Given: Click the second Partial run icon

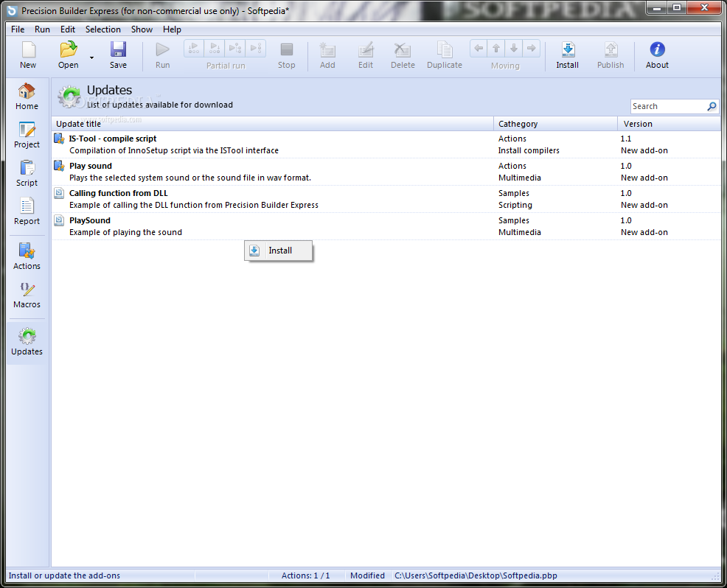Looking at the screenshot, I should pyautogui.click(x=215, y=48).
